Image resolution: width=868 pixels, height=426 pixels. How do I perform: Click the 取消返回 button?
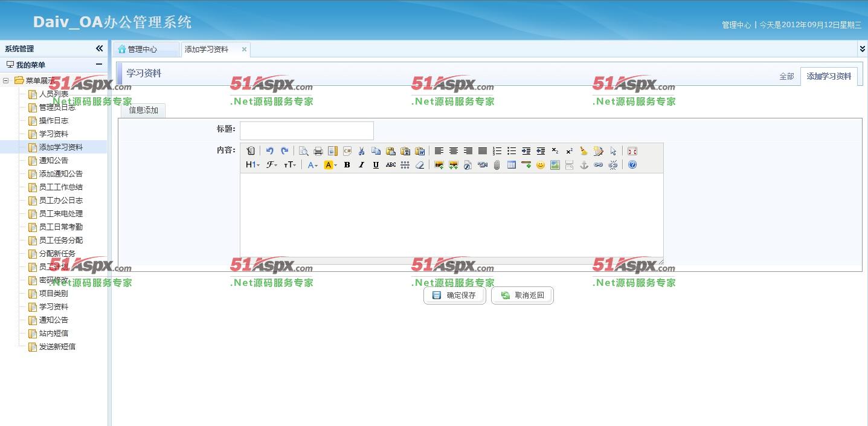522,295
